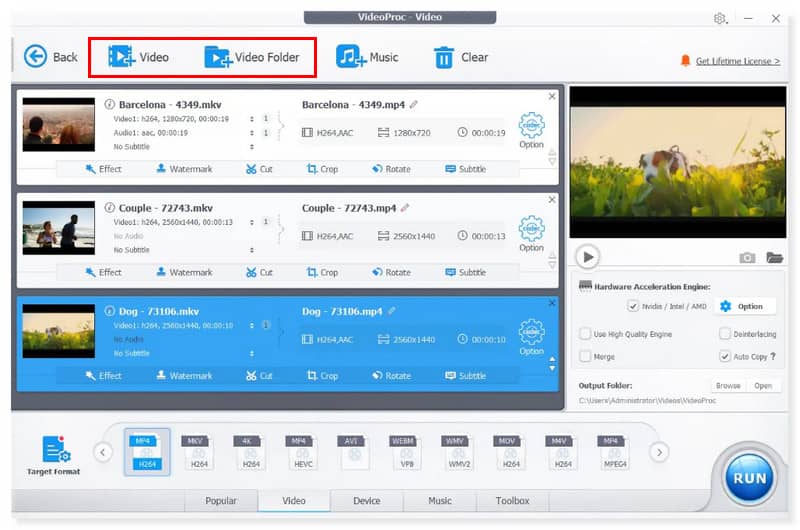This screenshot has height=530, width=800.
Task: Select 4K H264 format
Action: (x=251, y=452)
